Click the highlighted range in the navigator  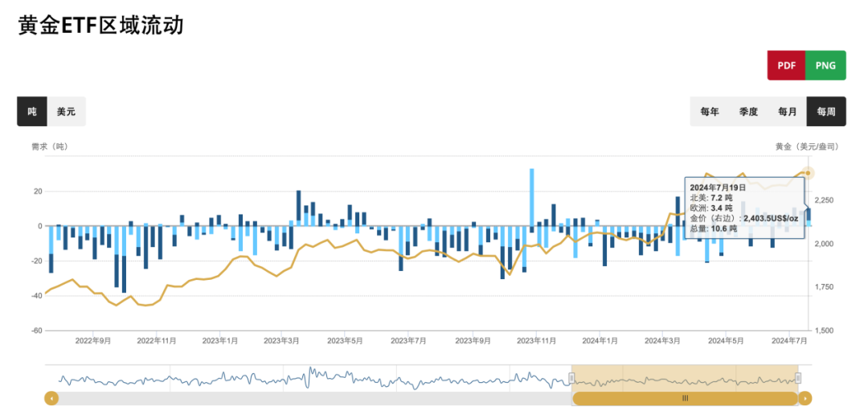685,378
